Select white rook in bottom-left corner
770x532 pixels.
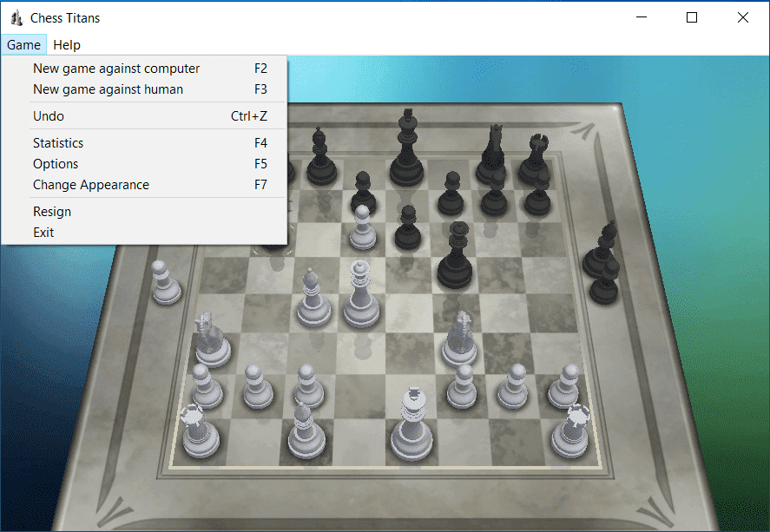[x=201, y=432]
